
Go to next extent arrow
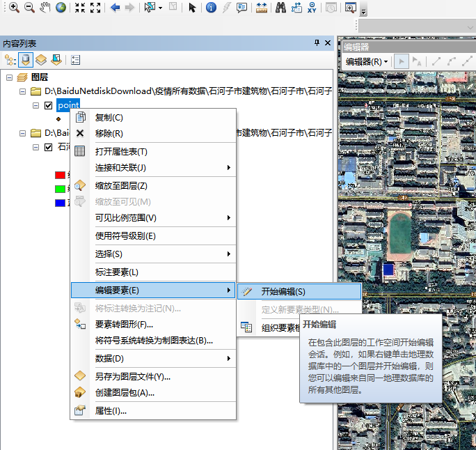129,7
